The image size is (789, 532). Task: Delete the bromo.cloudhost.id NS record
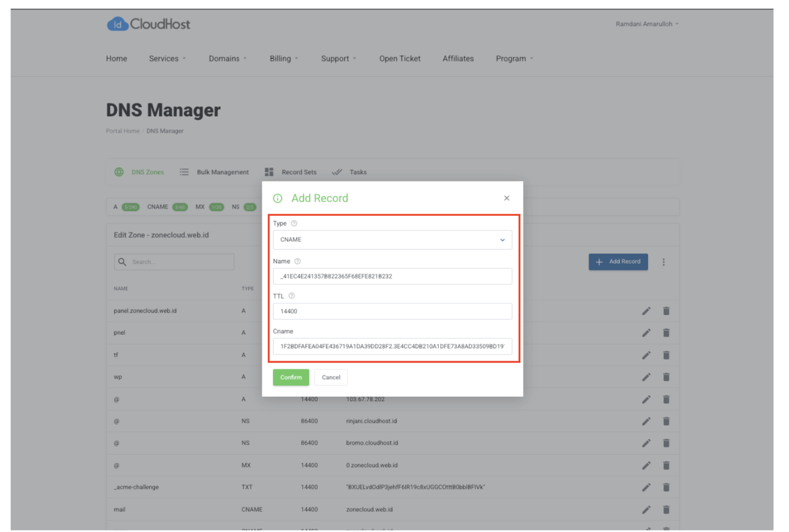[666, 443]
